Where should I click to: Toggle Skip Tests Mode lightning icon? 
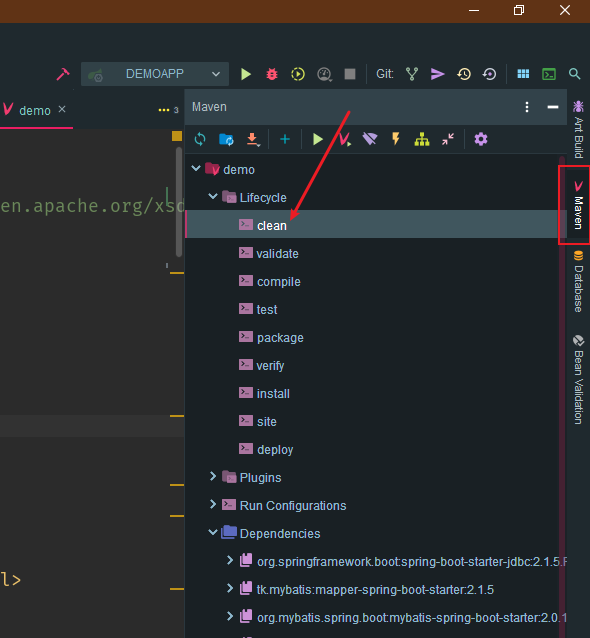coord(396,138)
